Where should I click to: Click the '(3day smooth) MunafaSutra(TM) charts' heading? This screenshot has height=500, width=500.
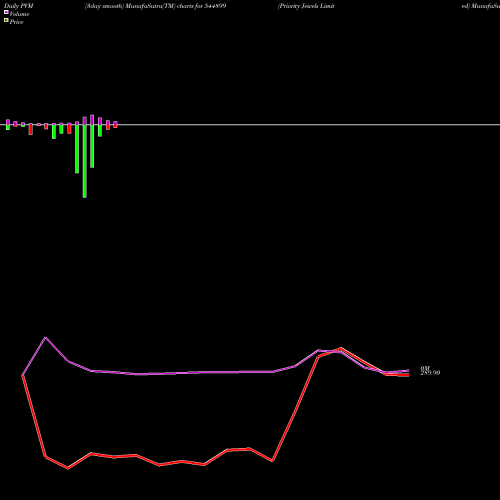point(155,6)
